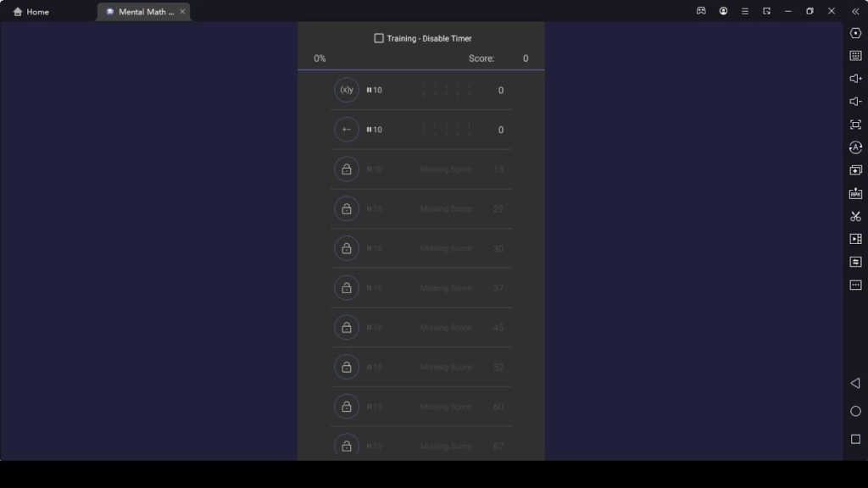Viewport: 868px width, 488px height.
Task: Click the progress ticks on the plus-minus row
Action: pyautogui.click(x=446, y=130)
